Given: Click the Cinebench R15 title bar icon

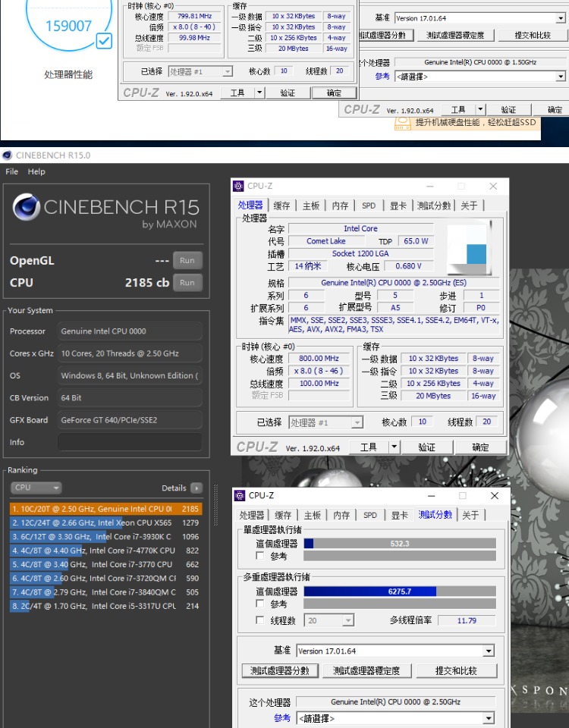Looking at the screenshot, I should pyautogui.click(x=7, y=155).
